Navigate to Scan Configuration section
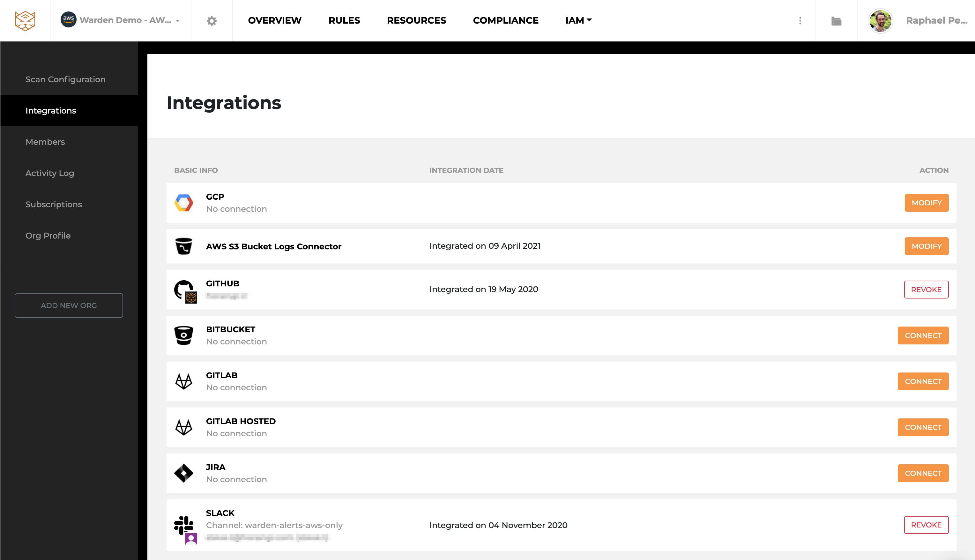 point(65,79)
